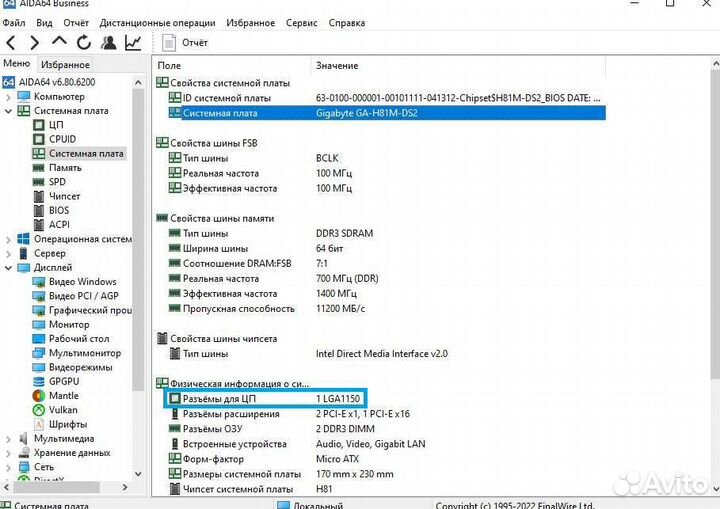Select the Реальная частота 100 МГц row
Viewport: 720px width, 509px height.
(x=387, y=173)
